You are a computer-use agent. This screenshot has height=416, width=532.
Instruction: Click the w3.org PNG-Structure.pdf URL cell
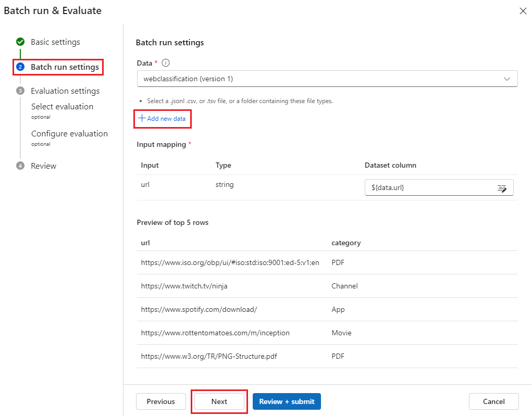click(209, 356)
